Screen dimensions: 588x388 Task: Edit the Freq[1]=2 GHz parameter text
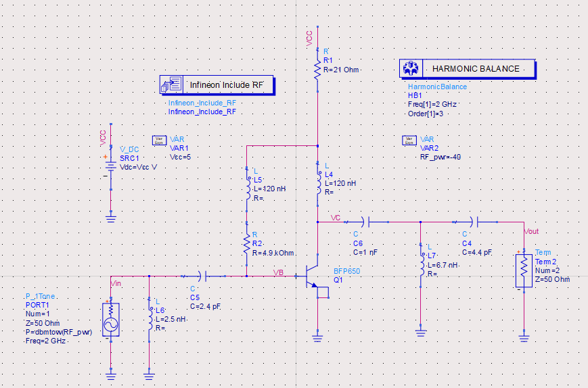(x=432, y=105)
